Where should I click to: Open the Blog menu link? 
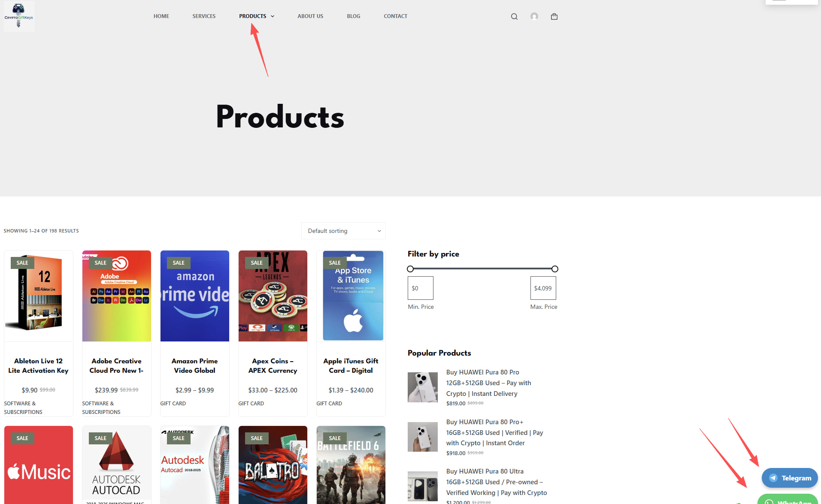point(354,16)
